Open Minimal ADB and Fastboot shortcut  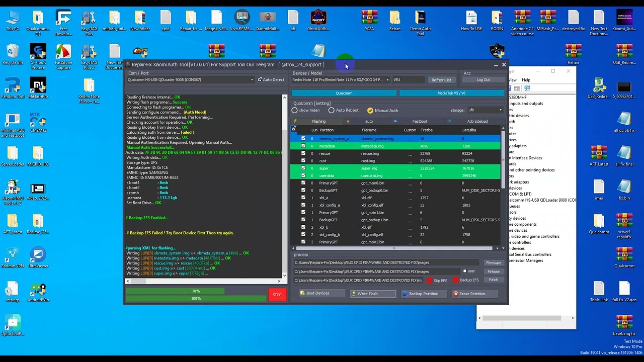13,125
